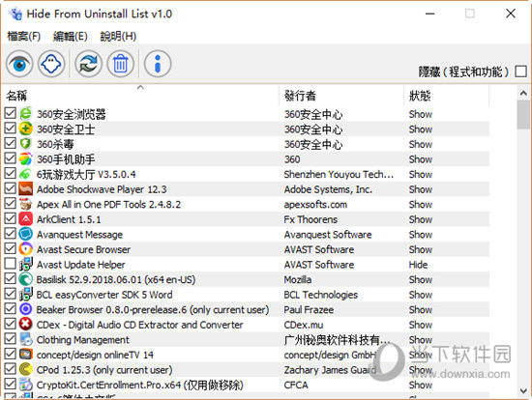
Task: Select the 360手机助手 row name
Action: [x=66, y=159]
